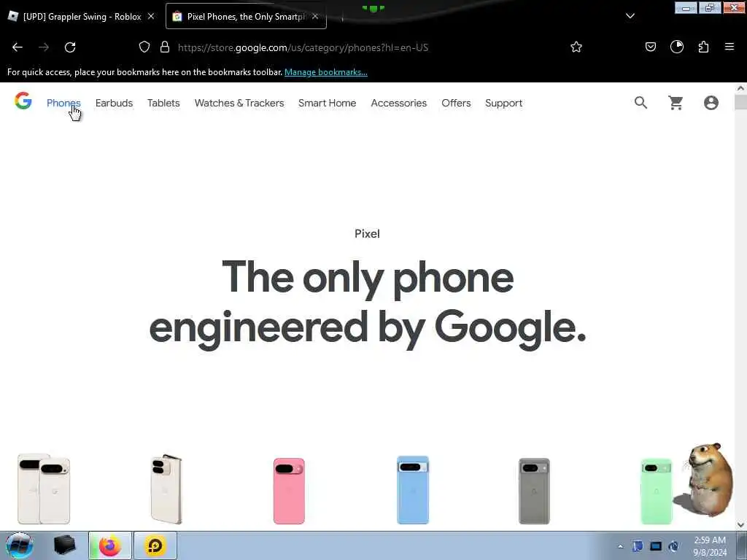747x560 pixels.
Task: Open the Firefox hamburger menu
Action: coord(729,47)
